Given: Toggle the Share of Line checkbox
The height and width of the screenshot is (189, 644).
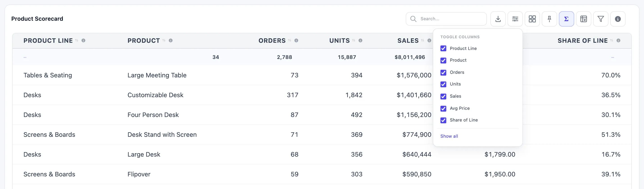Looking at the screenshot, I should point(443,120).
